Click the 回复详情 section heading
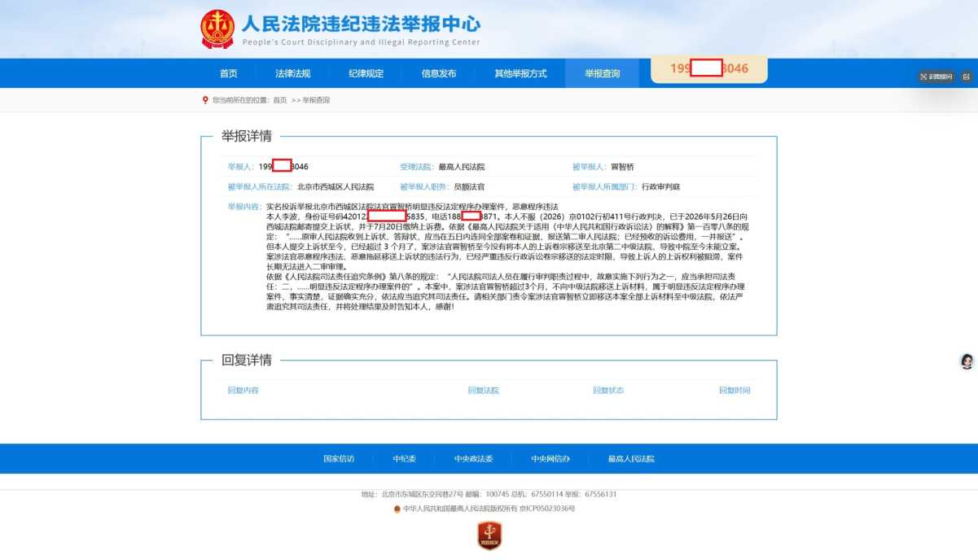 247,360
